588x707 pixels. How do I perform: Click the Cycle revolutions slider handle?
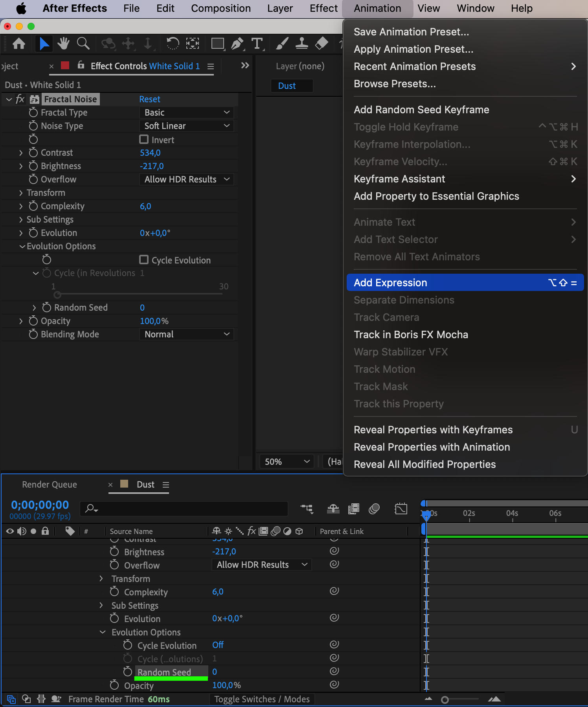[x=57, y=295]
